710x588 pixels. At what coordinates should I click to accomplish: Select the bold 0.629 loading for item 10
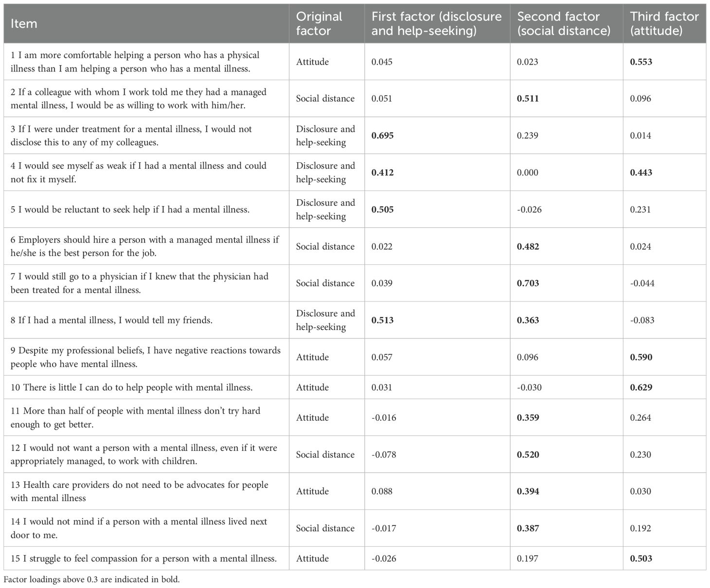(x=641, y=387)
